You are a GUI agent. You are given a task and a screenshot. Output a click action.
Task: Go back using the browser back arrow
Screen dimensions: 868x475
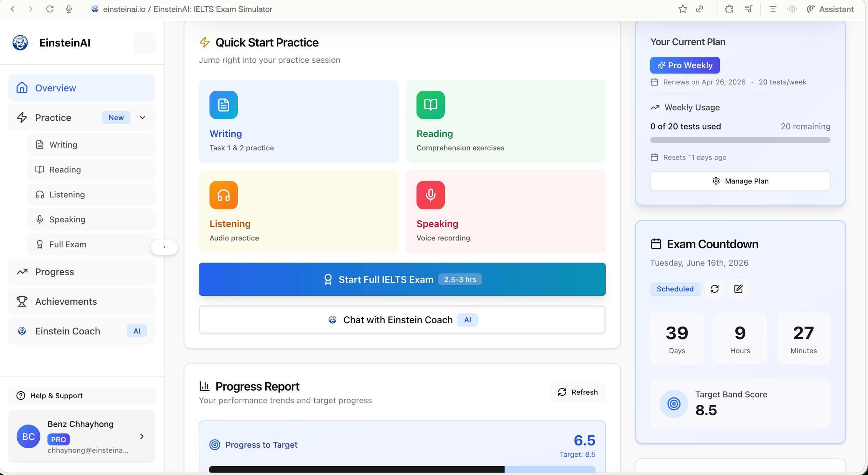tap(13, 9)
